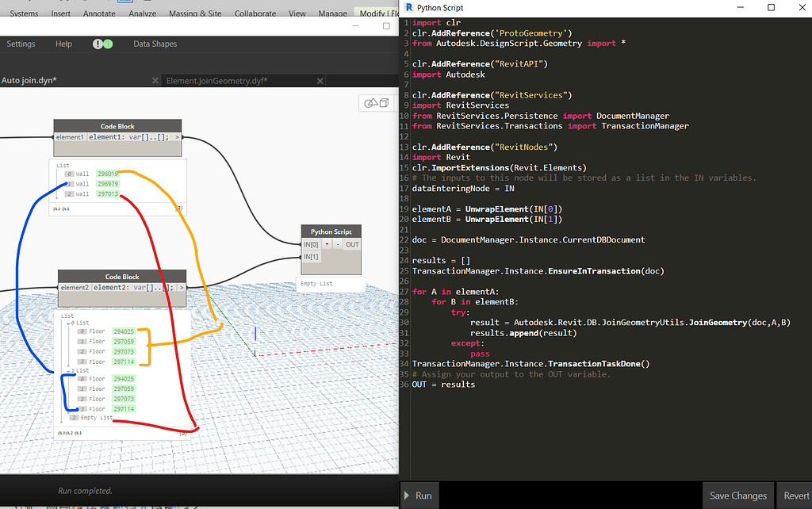
Task: Run the graph with the Run button
Action: coord(419,495)
